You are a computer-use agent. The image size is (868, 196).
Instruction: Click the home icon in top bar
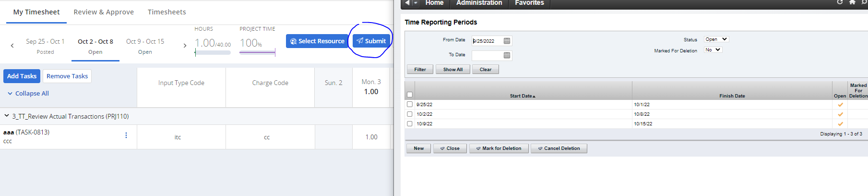point(852,2)
